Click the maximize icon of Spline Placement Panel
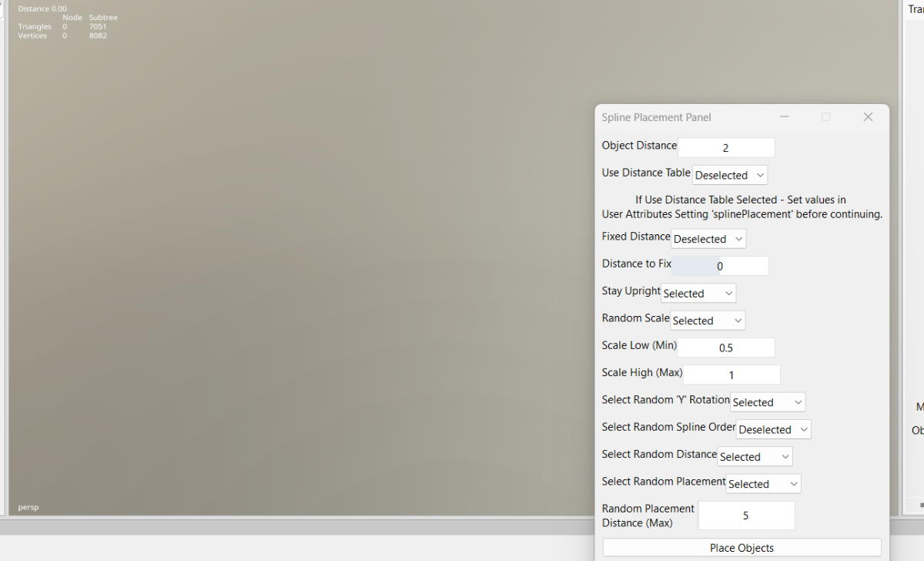This screenshot has height=561, width=924. coord(826,117)
